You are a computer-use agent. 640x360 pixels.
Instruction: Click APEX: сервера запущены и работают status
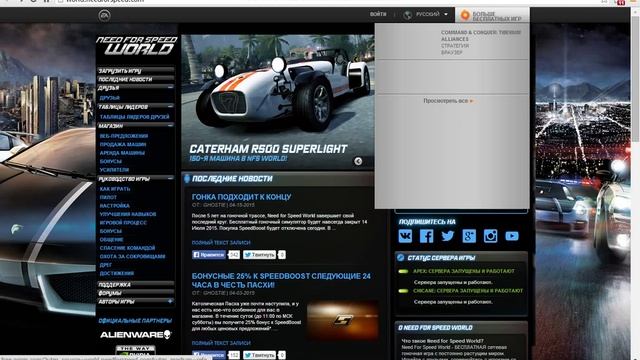pyautogui.click(x=464, y=271)
